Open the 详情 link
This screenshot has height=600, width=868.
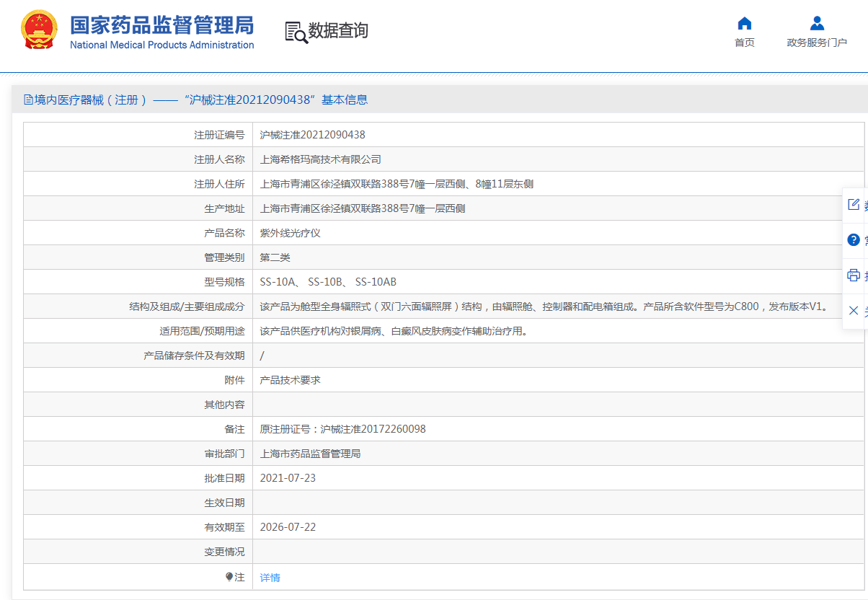tap(270, 578)
